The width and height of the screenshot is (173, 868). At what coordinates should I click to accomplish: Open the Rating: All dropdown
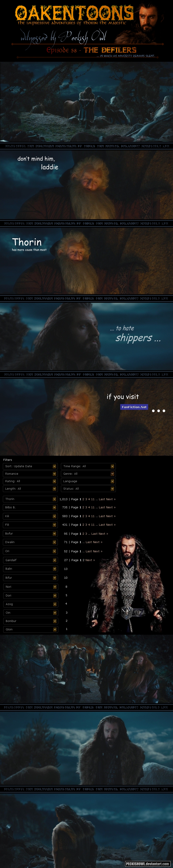30,481
